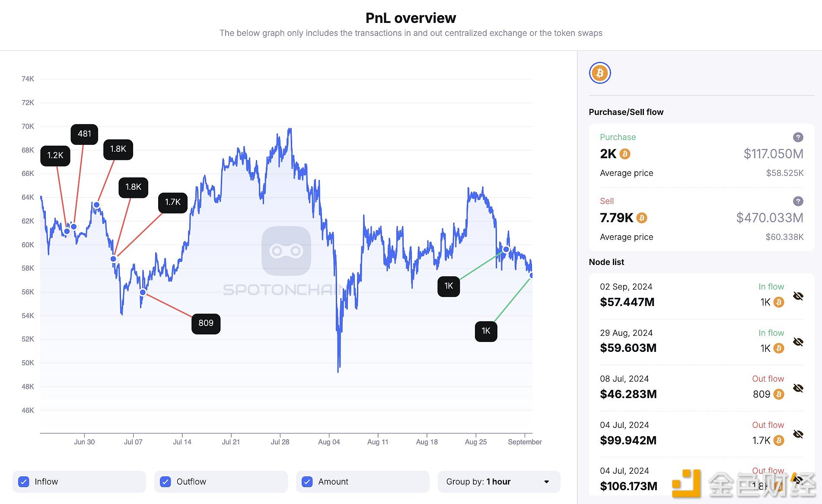
Task: Hide the 29 Aug, 2024 inflow node
Action: click(798, 342)
